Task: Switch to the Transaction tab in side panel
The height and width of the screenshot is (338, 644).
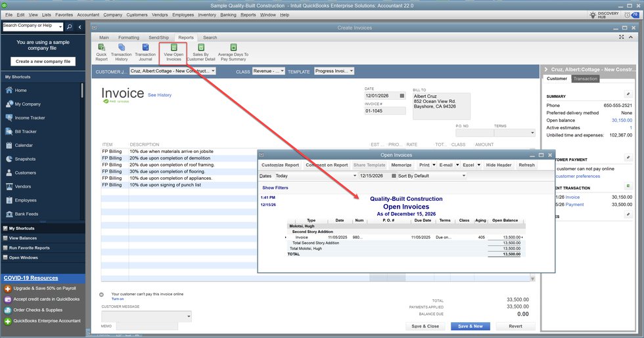Action: 585,79
